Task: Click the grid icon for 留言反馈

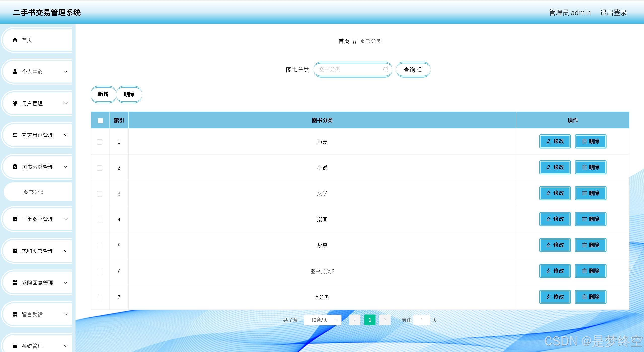Action: (x=15, y=314)
